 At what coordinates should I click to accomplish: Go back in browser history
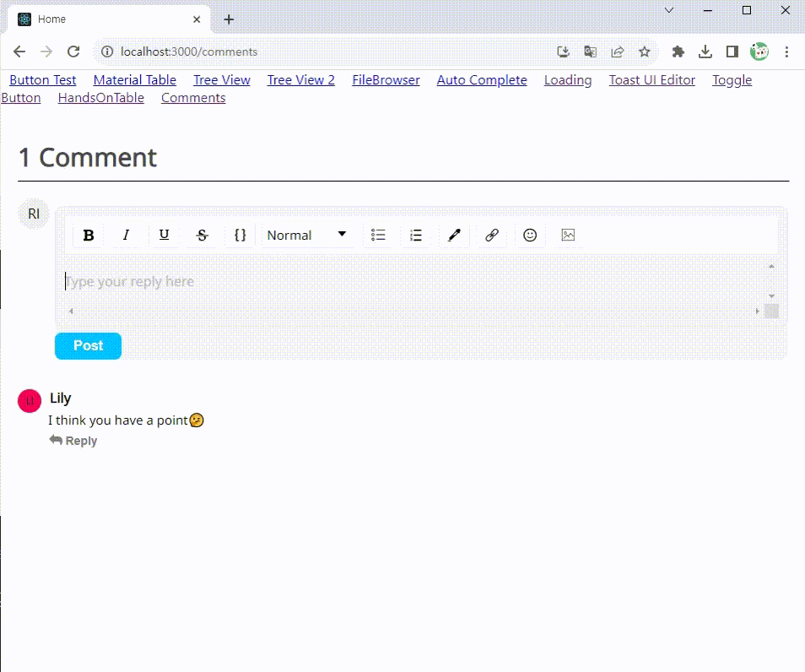pos(19,51)
